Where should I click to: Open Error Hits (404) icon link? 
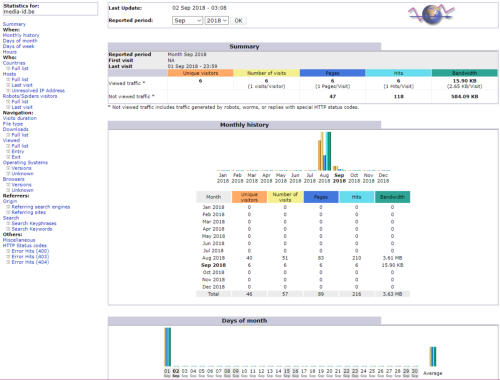click(x=8, y=262)
